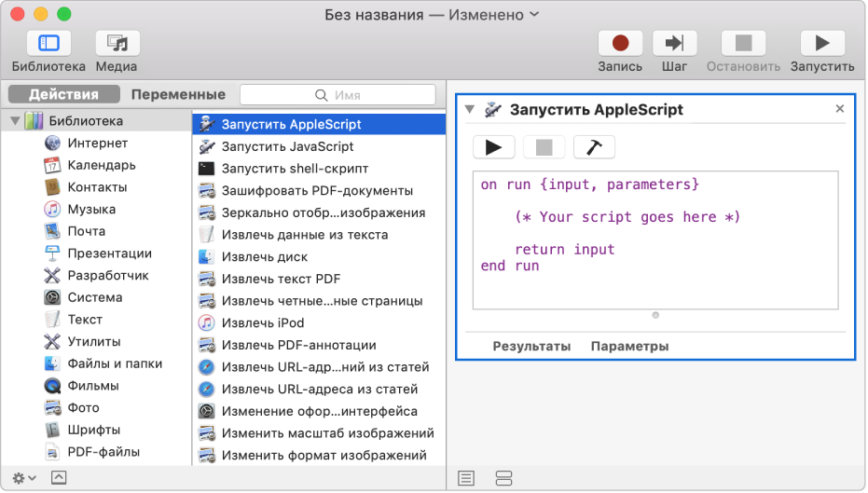Select the Фото category
This screenshot has height=493, width=868.
tap(97, 408)
